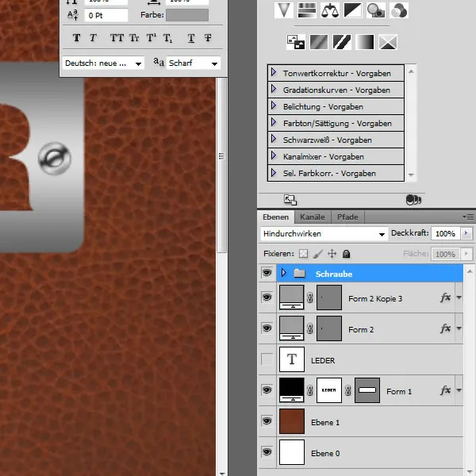Hide the Ebene 1 layer
Viewport: 476px width, 476px height.
[267, 423]
